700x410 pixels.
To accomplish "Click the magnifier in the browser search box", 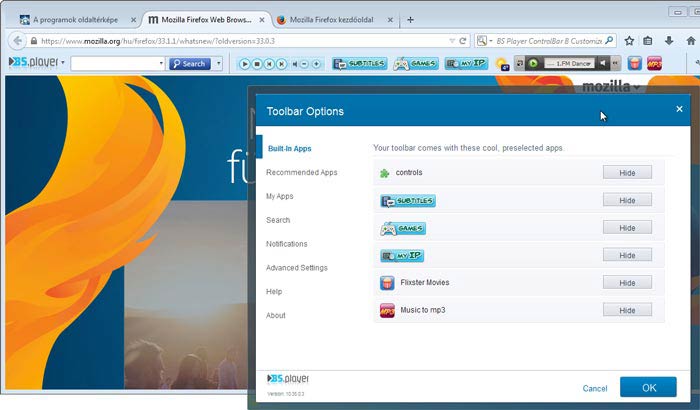I will [609, 41].
